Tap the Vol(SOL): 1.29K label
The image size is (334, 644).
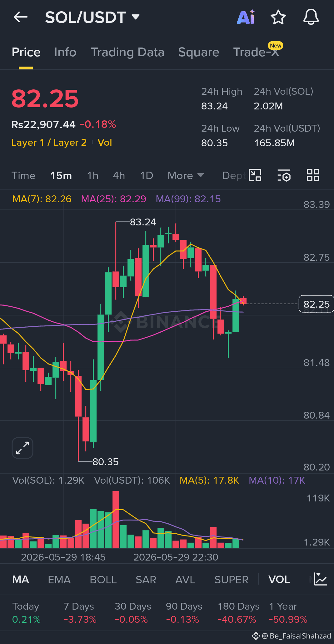(48, 480)
